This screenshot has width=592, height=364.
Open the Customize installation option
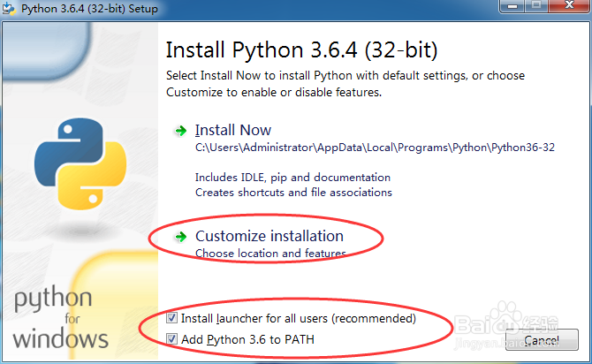click(269, 237)
